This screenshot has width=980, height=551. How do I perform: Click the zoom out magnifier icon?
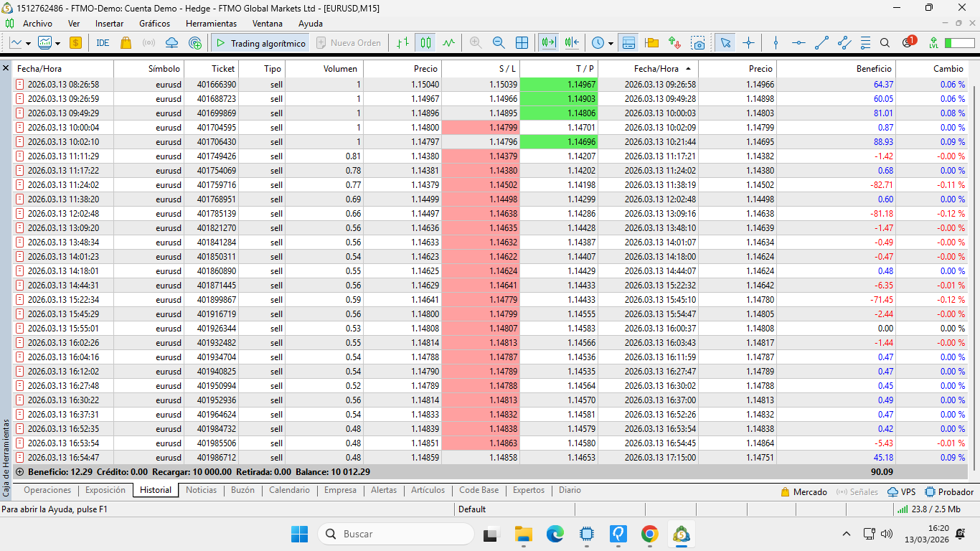coord(499,43)
